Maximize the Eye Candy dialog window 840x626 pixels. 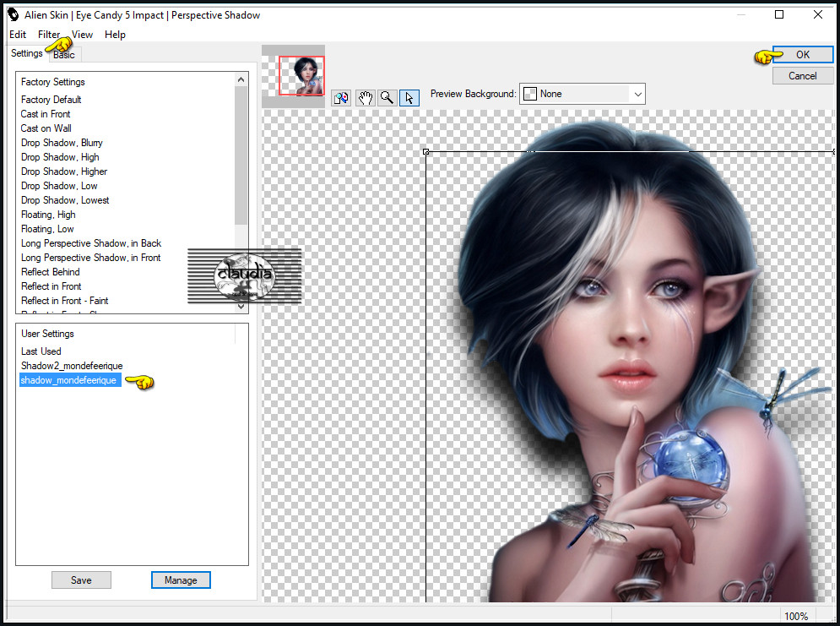(779, 14)
